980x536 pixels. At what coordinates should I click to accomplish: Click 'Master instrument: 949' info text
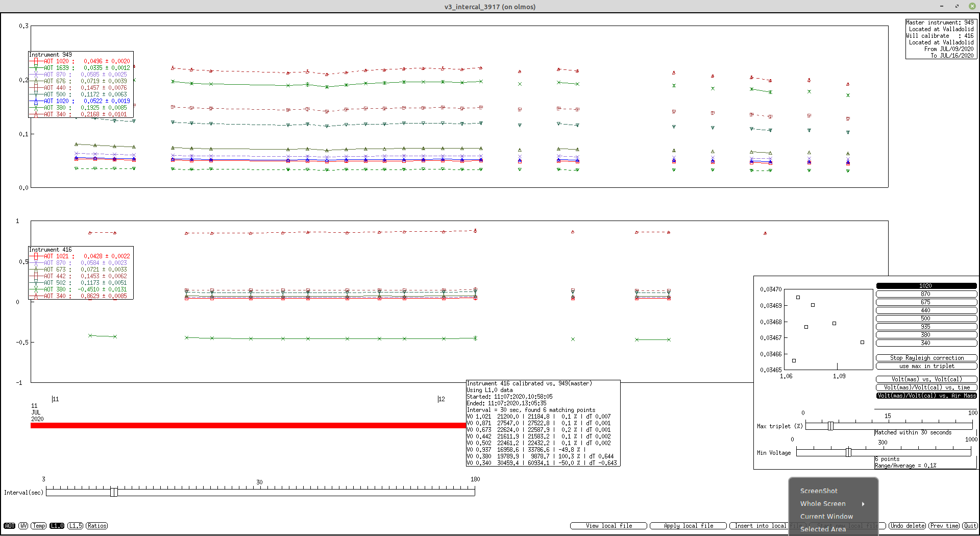pyautogui.click(x=940, y=22)
